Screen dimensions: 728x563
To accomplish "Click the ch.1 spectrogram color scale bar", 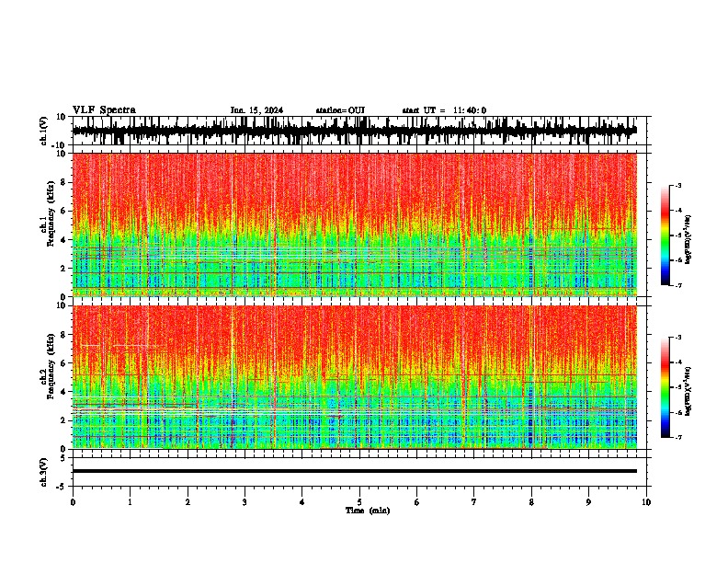I will coord(665,235).
